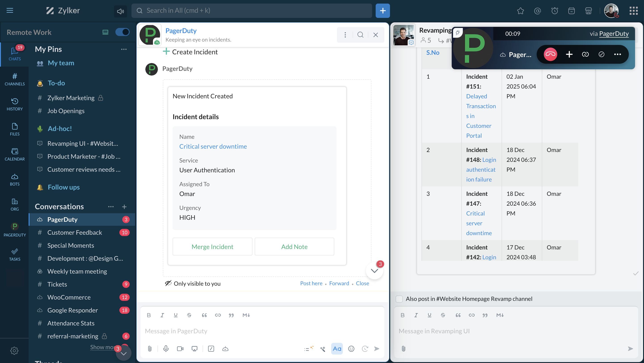Click Show more conversations link
Viewport: 644px width, 363px height.
click(102, 347)
